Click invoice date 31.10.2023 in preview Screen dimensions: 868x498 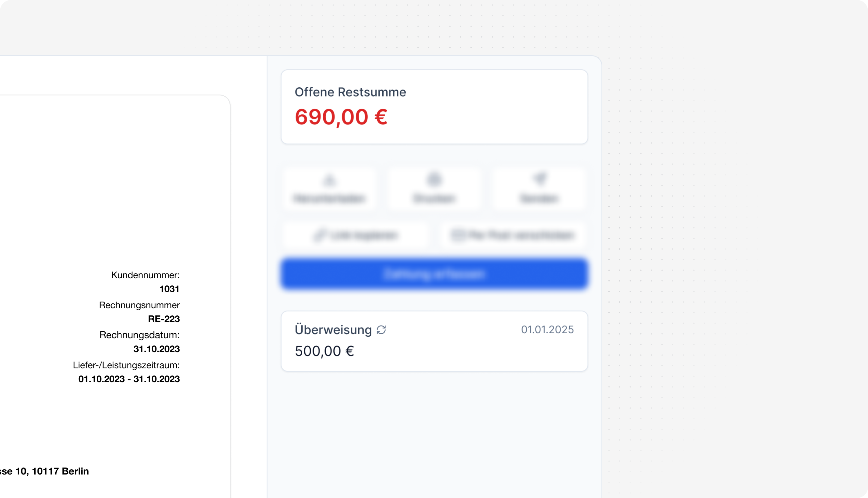pyautogui.click(x=157, y=349)
